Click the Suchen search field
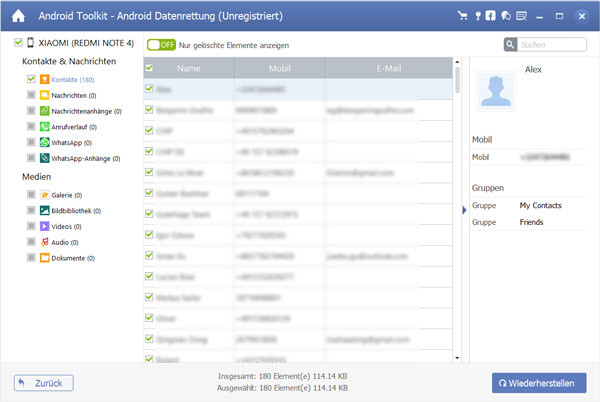This screenshot has width=600, height=402. (x=551, y=44)
